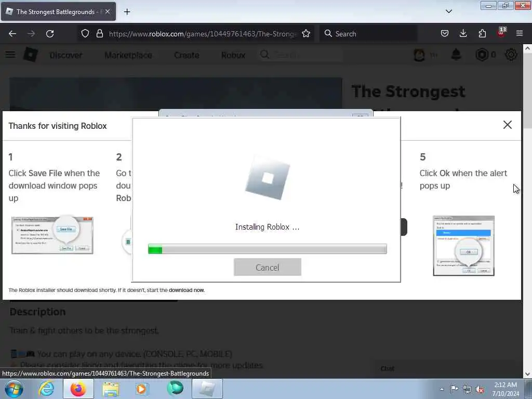Click the Click Ok alert step thumbnail
Viewport: 532px width, 399px height.
tap(463, 246)
